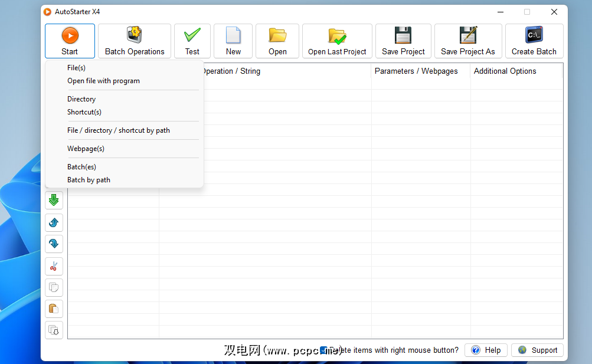Image resolution: width=592 pixels, height=364 pixels.
Task: Open Help via question mark button
Action: 486,350
